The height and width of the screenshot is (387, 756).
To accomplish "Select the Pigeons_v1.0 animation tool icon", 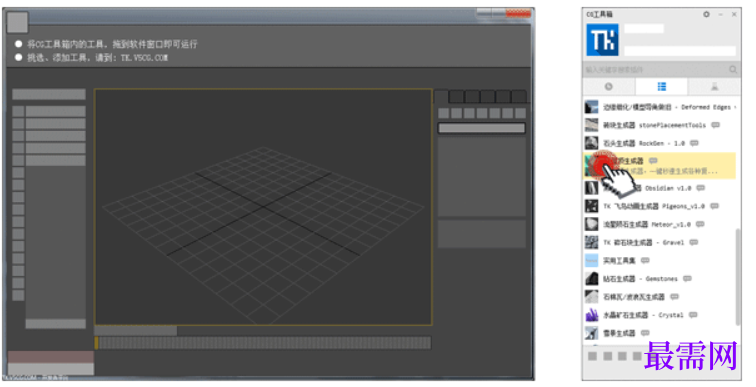I will (591, 206).
